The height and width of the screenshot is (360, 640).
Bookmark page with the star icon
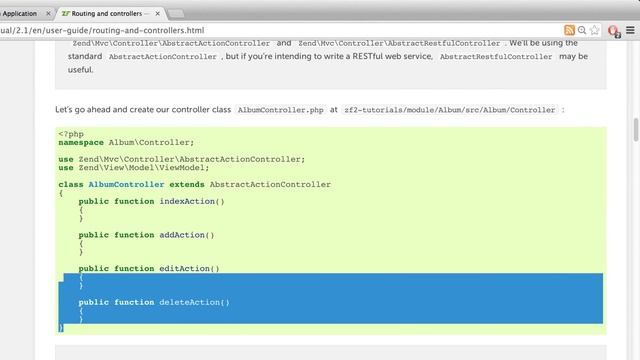pyautogui.click(x=595, y=30)
